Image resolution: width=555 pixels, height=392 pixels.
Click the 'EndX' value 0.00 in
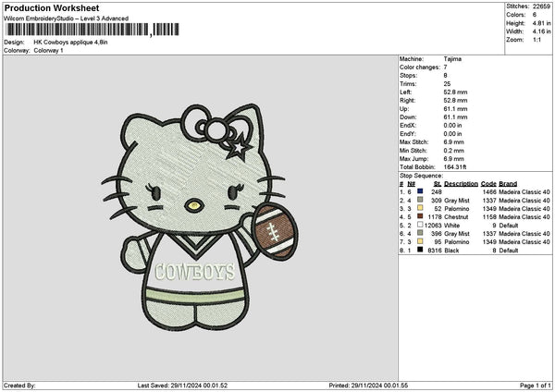pos(452,126)
